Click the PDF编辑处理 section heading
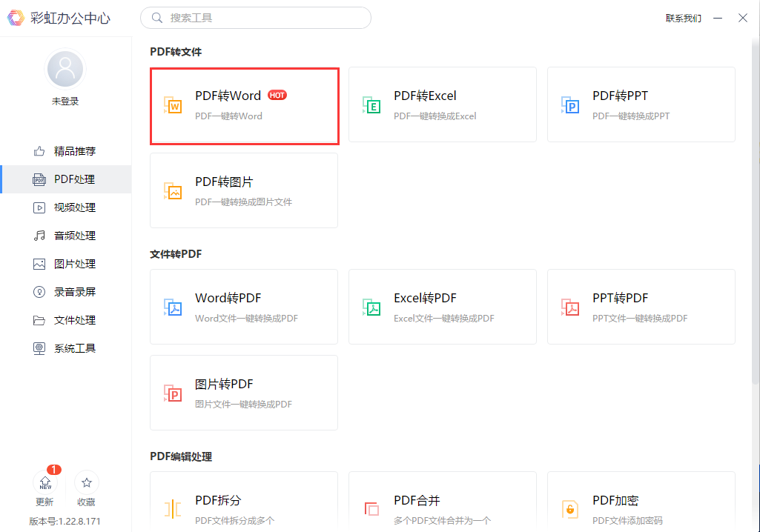Viewport: 760px width, 532px height. point(181,457)
